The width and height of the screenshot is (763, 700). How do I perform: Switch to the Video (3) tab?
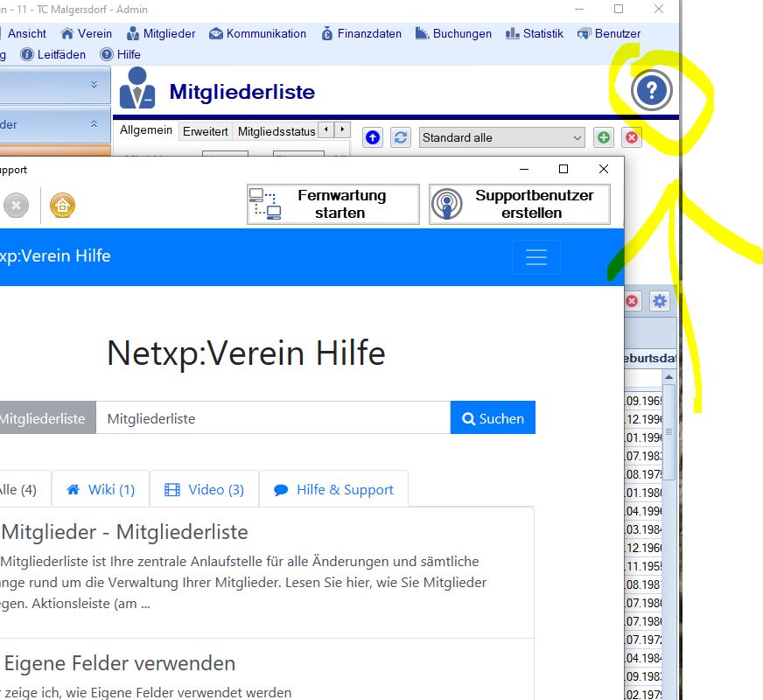(205, 489)
